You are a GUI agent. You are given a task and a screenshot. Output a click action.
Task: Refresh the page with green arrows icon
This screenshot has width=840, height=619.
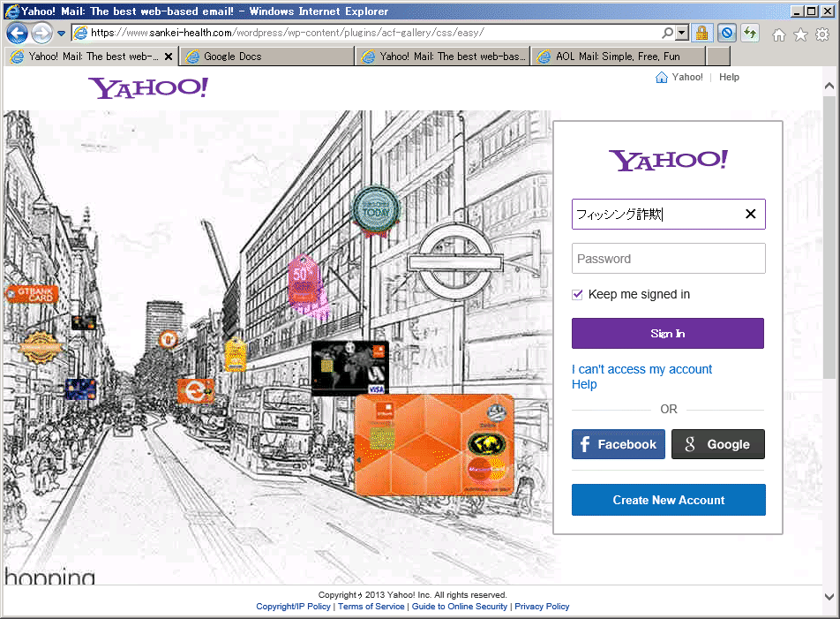click(x=751, y=34)
